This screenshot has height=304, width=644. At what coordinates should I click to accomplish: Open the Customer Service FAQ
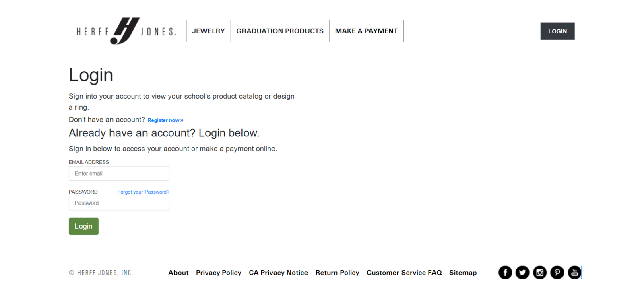[x=404, y=273]
